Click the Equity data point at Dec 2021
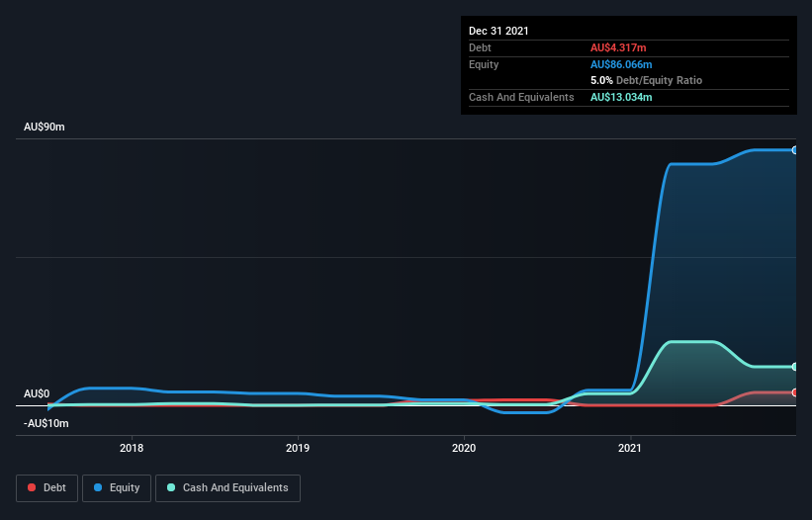812x520 pixels. coord(794,150)
